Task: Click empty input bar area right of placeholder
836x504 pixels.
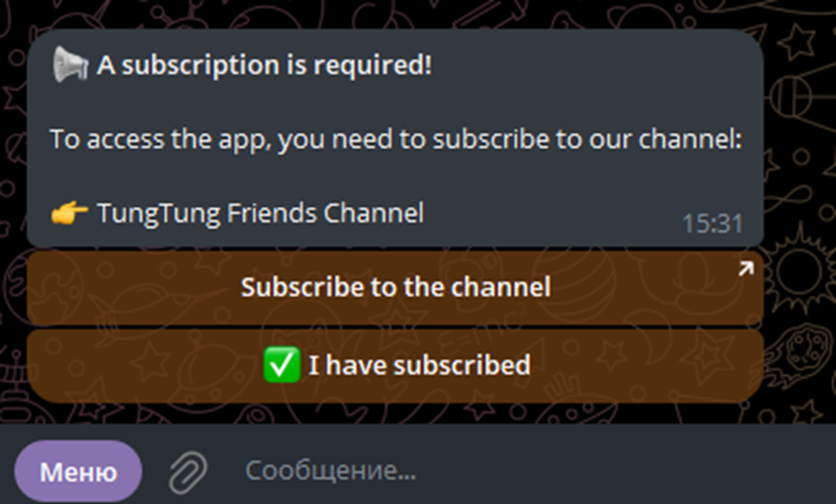Action: point(613,471)
